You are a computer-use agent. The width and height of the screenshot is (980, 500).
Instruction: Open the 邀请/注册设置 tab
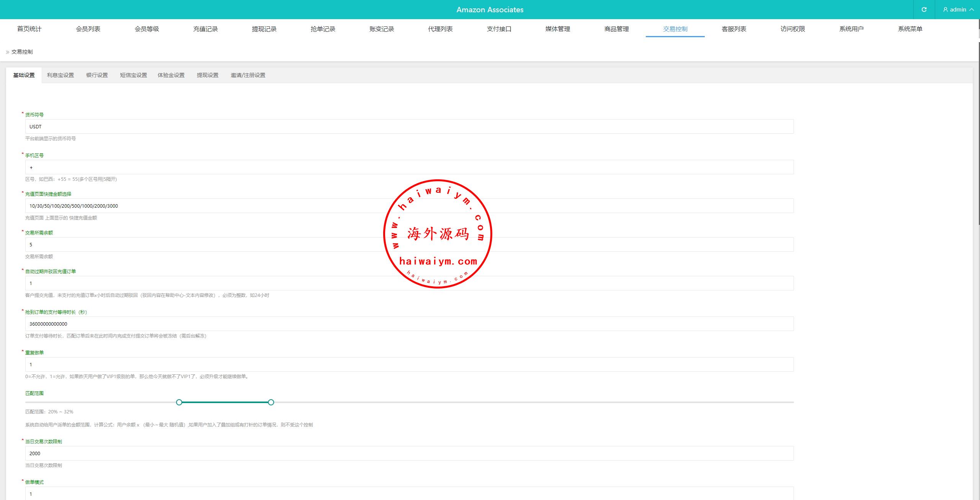point(248,75)
